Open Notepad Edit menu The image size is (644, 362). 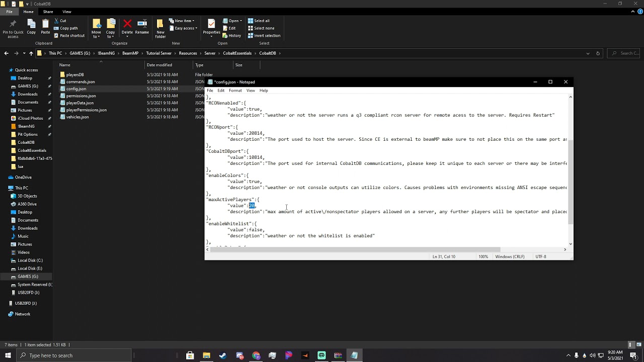221,90
